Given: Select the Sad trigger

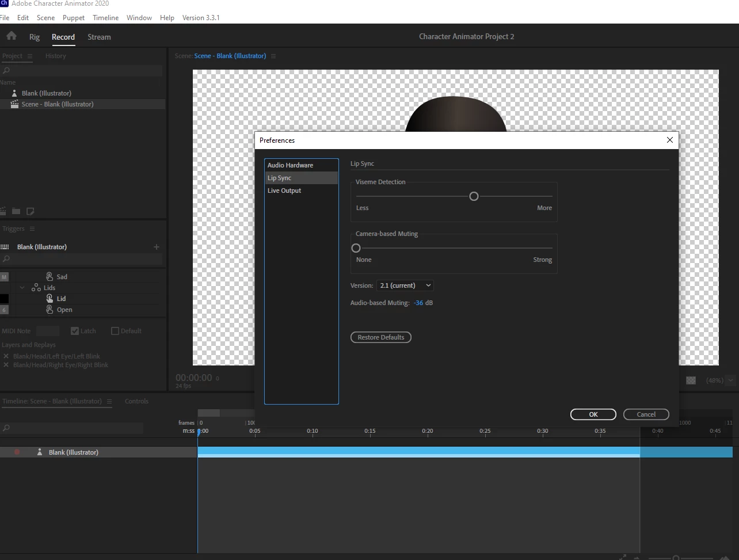Looking at the screenshot, I should coord(62,277).
